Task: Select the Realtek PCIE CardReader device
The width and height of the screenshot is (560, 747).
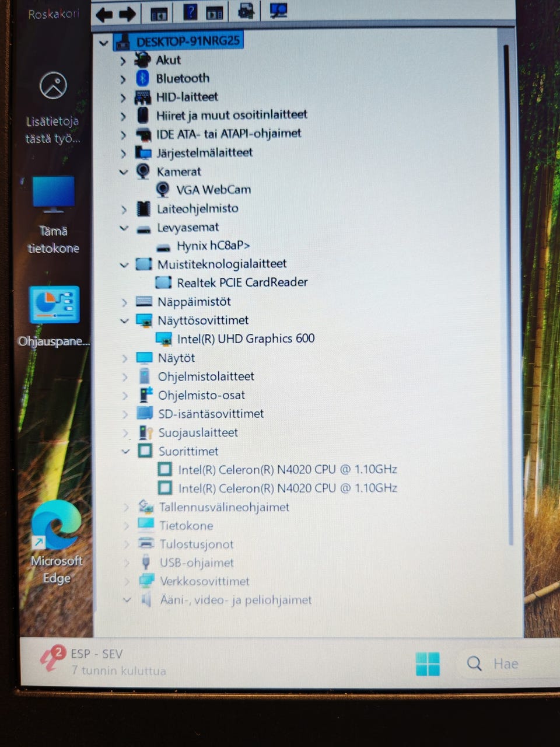Action: [242, 282]
